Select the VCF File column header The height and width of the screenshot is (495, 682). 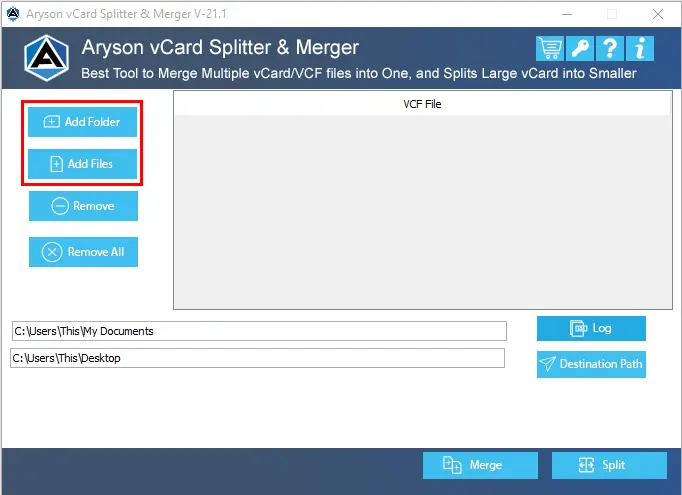pyautogui.click(x=422, y=104)
